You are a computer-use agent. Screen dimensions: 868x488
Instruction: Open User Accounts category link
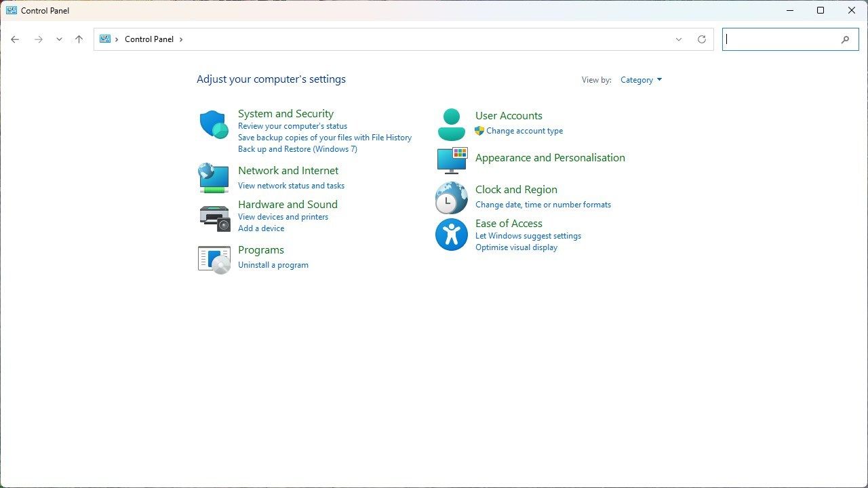(x=509, y=116)
